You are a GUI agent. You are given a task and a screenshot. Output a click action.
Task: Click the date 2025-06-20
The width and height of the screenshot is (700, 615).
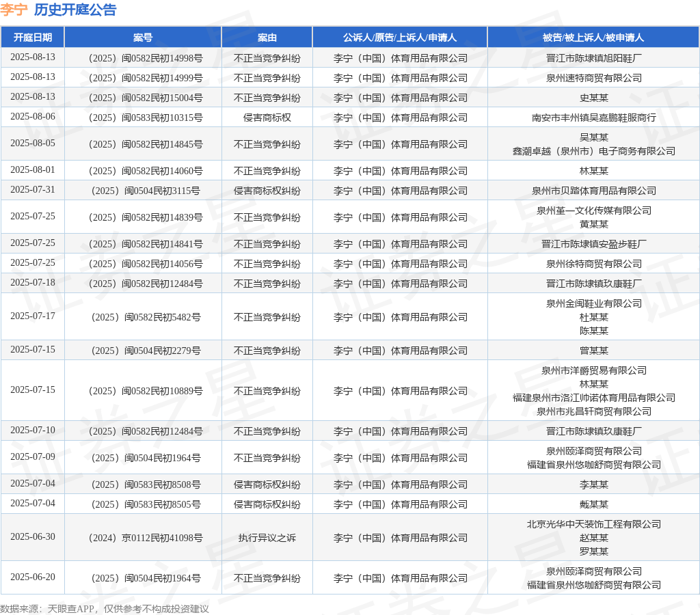[x=33, y=577]
